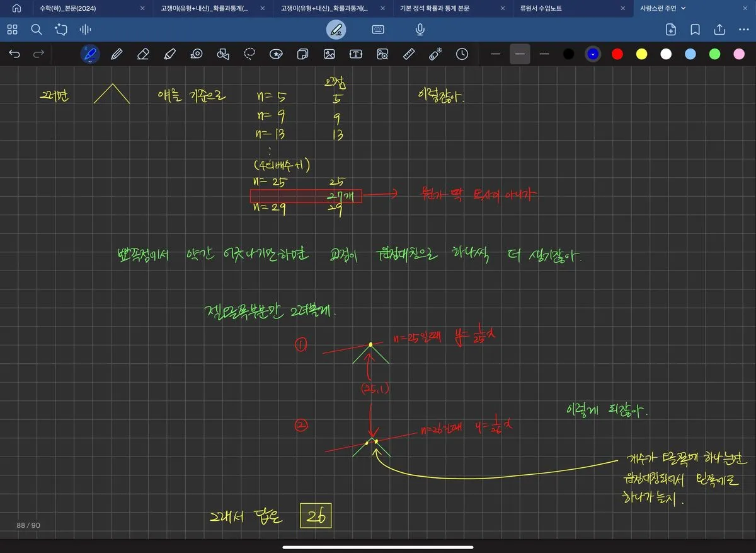Screen dimensions: 756x553
Task: Activate the Ruler tool
Action: 409,54
